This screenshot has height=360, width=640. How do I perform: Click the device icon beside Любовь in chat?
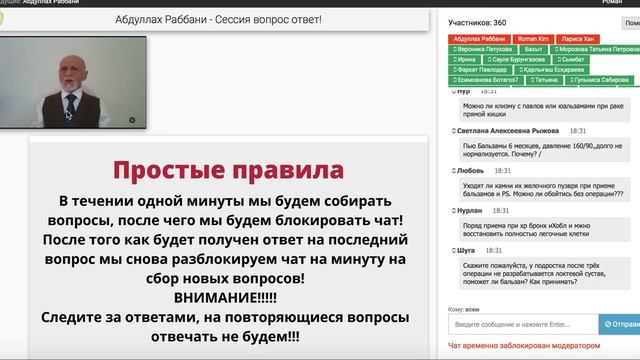tap(453, 171)
